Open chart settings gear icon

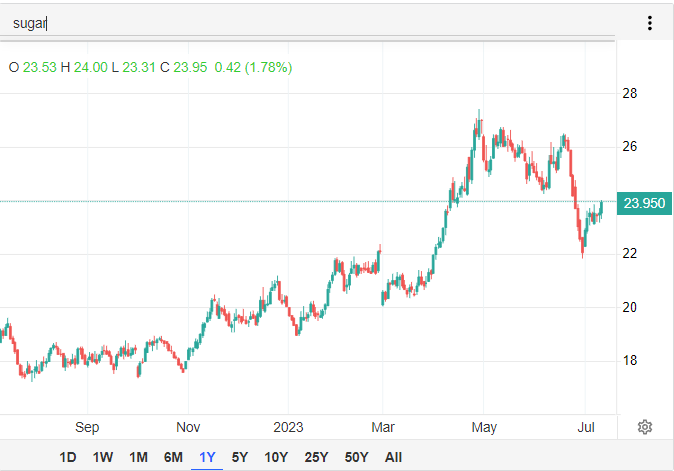tap(645, 427)
